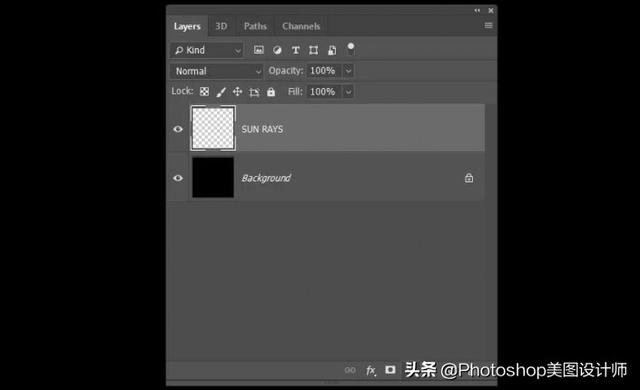Lock image pixels with brush icon

pos(221,92)
